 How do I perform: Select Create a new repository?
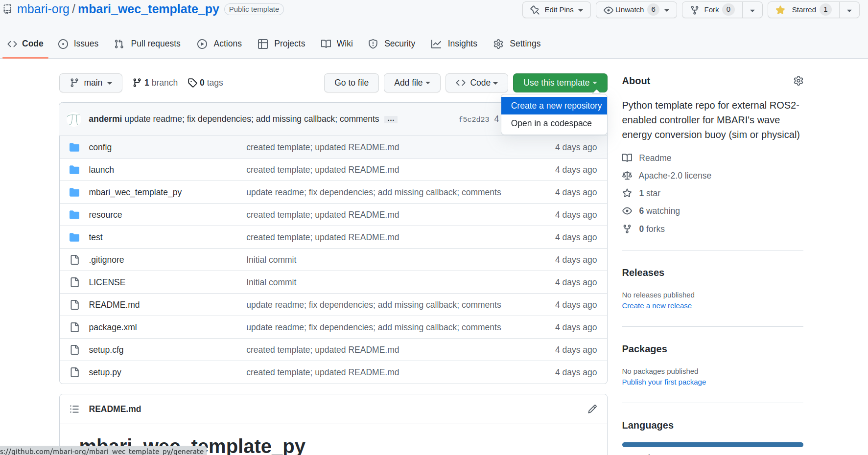[x=556, y=106]
